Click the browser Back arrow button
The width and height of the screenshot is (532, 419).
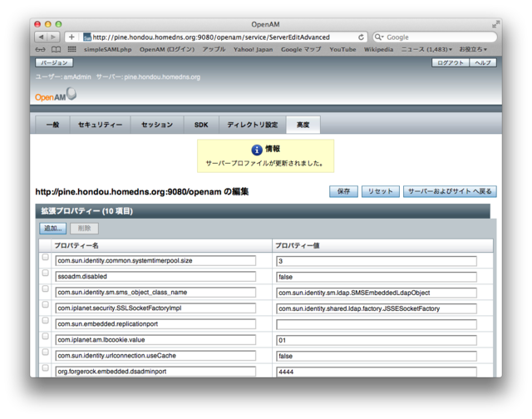[x=41, y=37]
